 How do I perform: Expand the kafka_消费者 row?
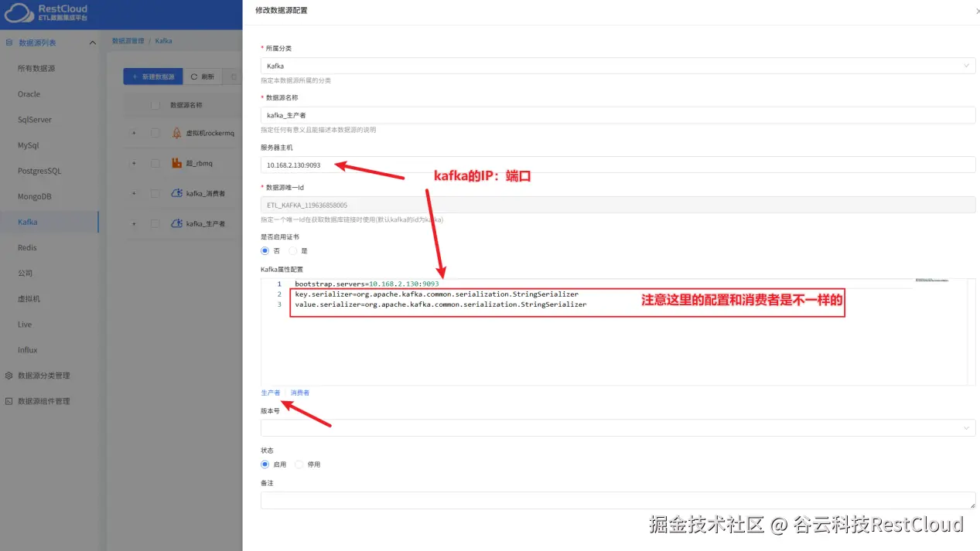(134, 193)
